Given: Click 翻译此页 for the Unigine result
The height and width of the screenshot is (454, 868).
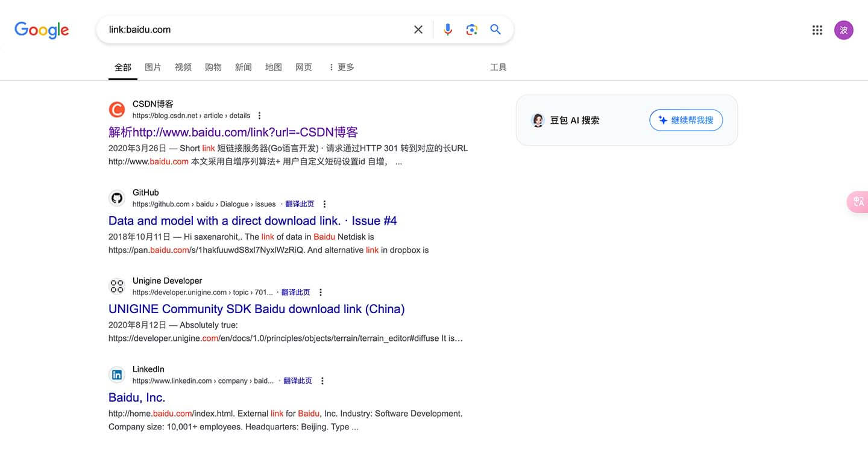Looking at the screenshot, I should click(x=295, y=292).
